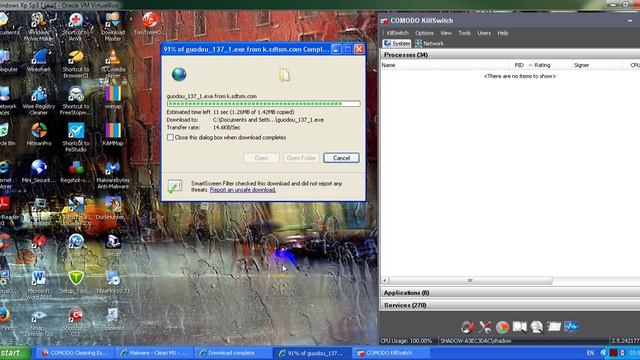Screen dimensions: 640x360
Task: Expand the Applications (6) section in KillSwitch
Action: pyautogui.click(x=510, y=293)
